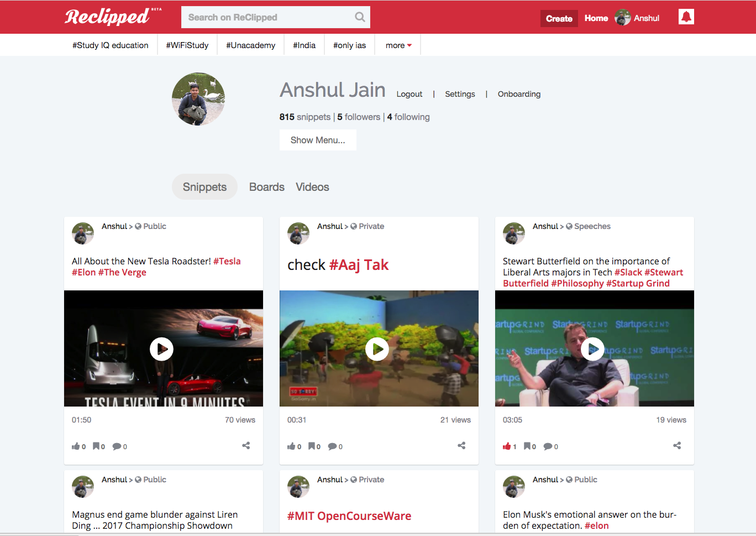Open Anshul avatar in the header

pos(623,18)
